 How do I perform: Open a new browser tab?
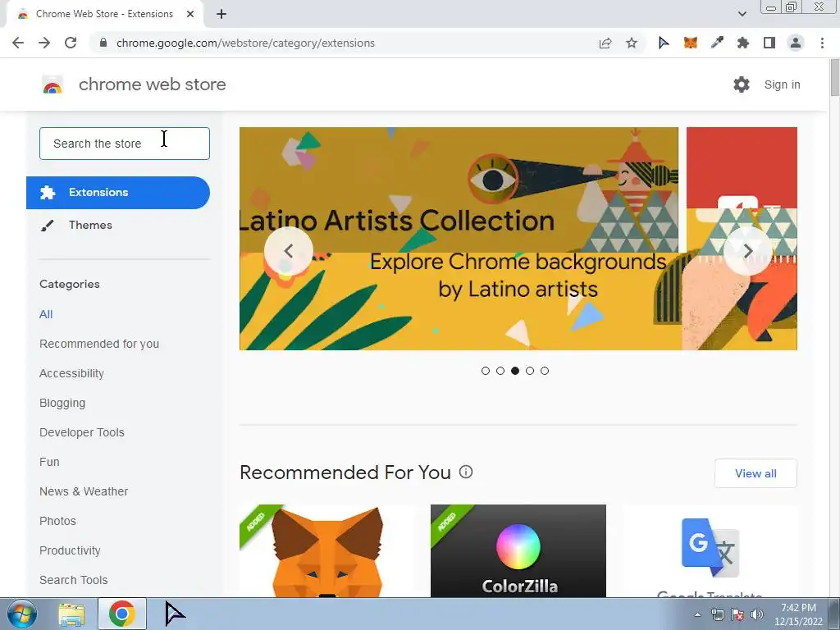(x=221, y=14)
